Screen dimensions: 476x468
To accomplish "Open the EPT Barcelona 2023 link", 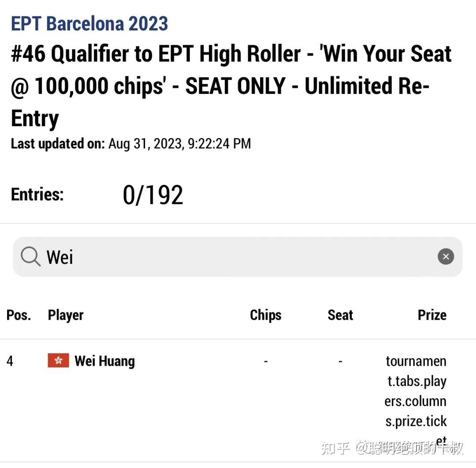I will tap(89, 23).
